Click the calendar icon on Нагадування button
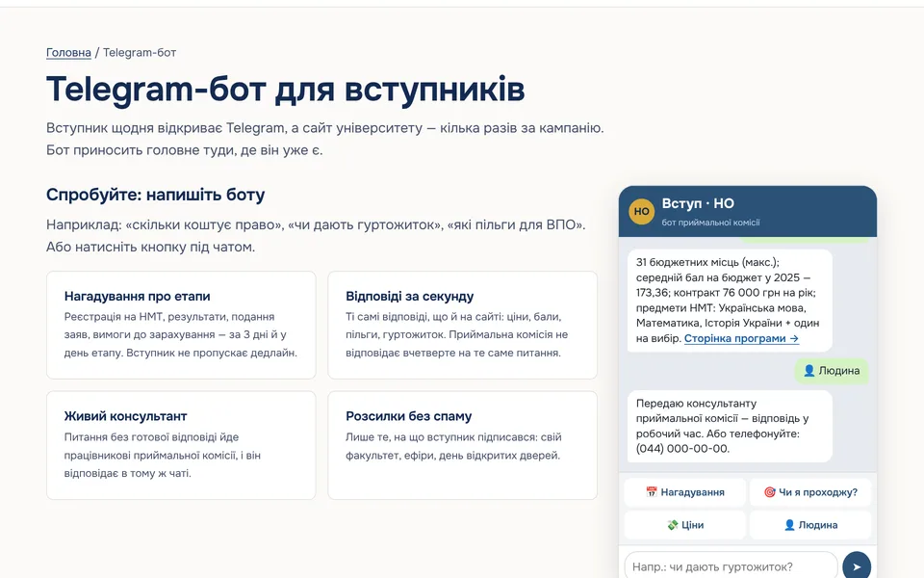This screenshot has width=924, height=578. tap(652, 492)
